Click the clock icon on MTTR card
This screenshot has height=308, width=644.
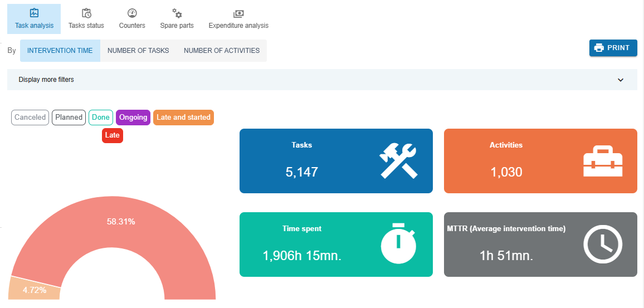click(603, 243)
